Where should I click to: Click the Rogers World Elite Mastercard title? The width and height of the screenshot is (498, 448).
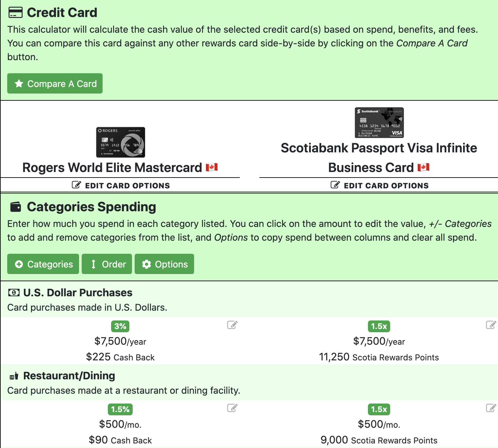click(112, 167)
